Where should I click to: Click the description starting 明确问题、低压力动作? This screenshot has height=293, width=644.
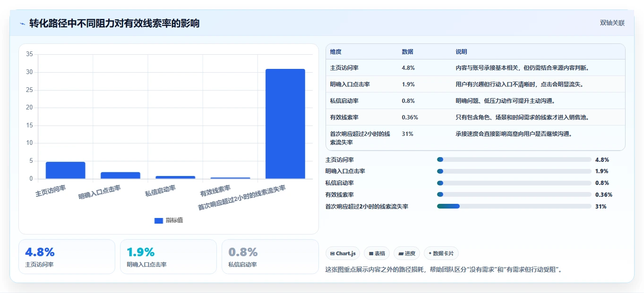[x=505, y=101]
